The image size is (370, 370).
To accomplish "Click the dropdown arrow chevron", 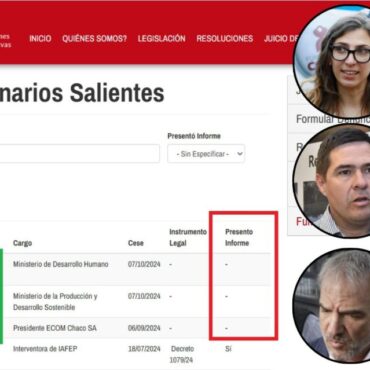I will tap(239, 154).
